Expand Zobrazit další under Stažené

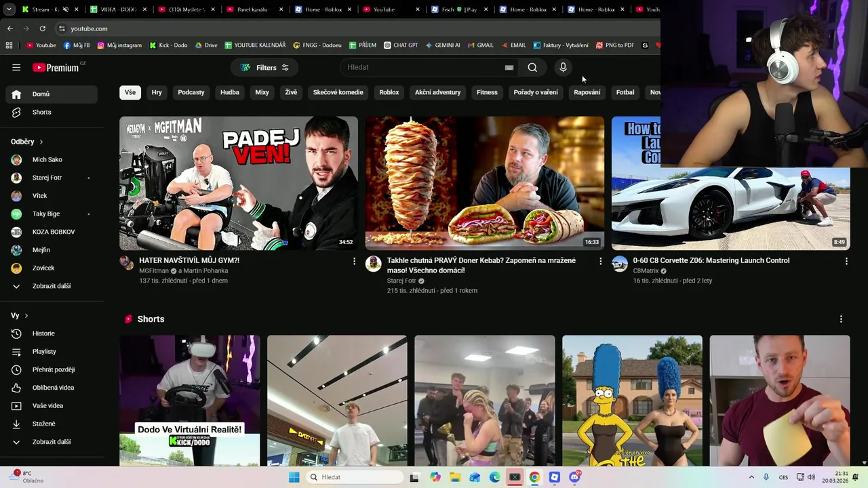52,442
